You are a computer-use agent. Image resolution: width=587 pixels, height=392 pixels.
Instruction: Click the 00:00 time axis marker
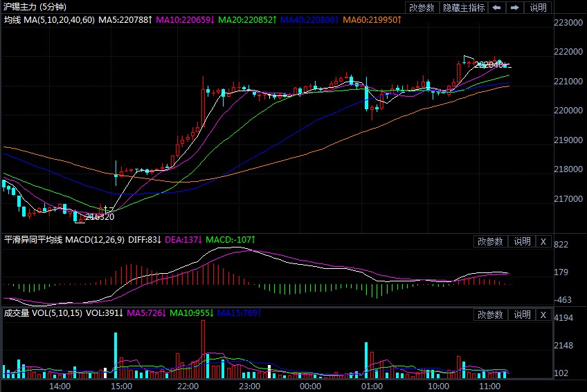coord(310,386)
